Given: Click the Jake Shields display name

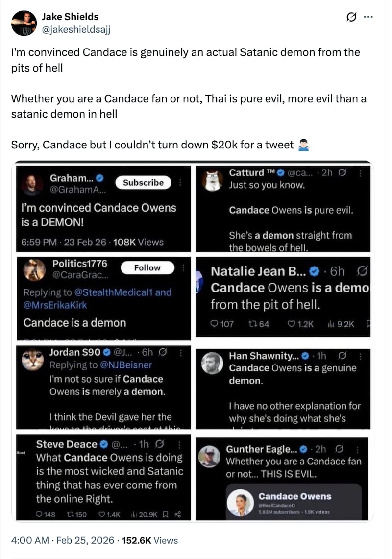Looking at the screenshot, I should point(71,17).
